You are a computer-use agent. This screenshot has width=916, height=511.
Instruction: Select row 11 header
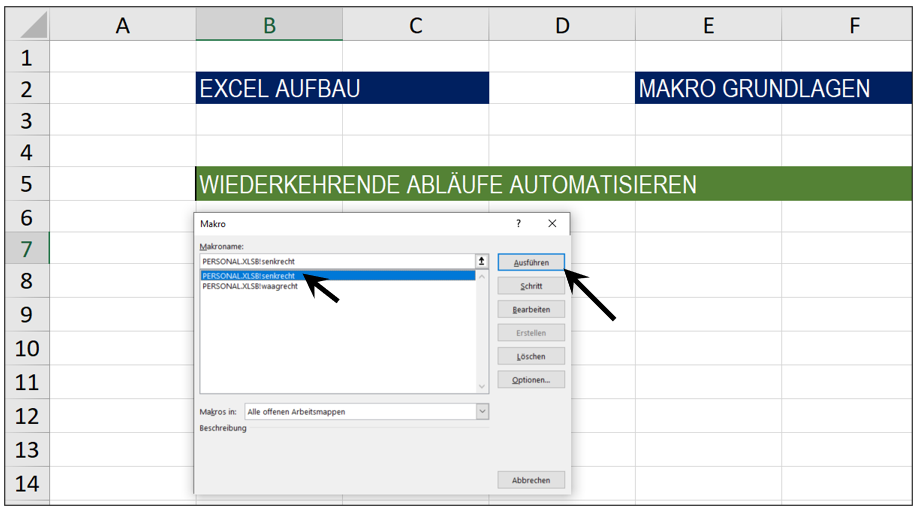(x=27, y=382)
